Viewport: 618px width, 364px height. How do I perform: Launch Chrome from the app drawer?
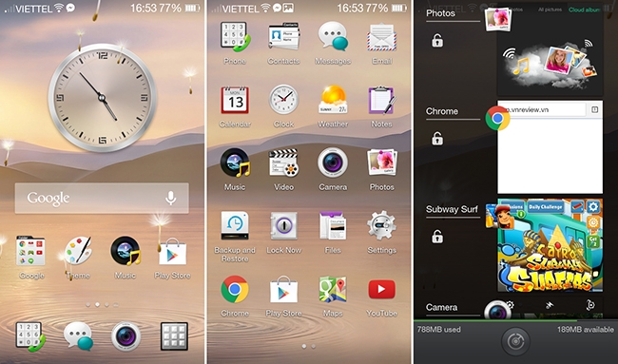click(x=235, y=289)
